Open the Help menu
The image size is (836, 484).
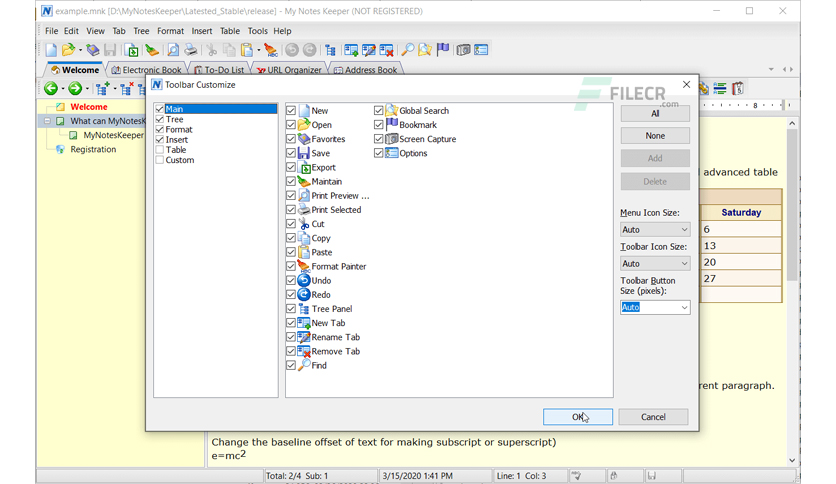(282, 31)
